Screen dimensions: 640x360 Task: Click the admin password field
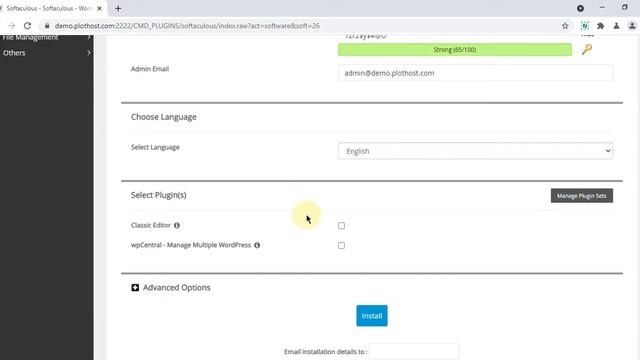tap(455, 38)
